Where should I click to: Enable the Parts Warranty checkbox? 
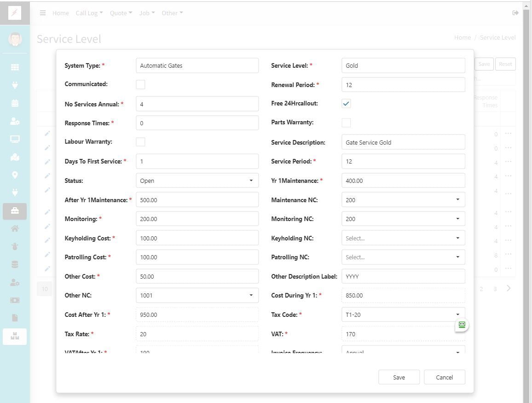[x=347, y=123]
